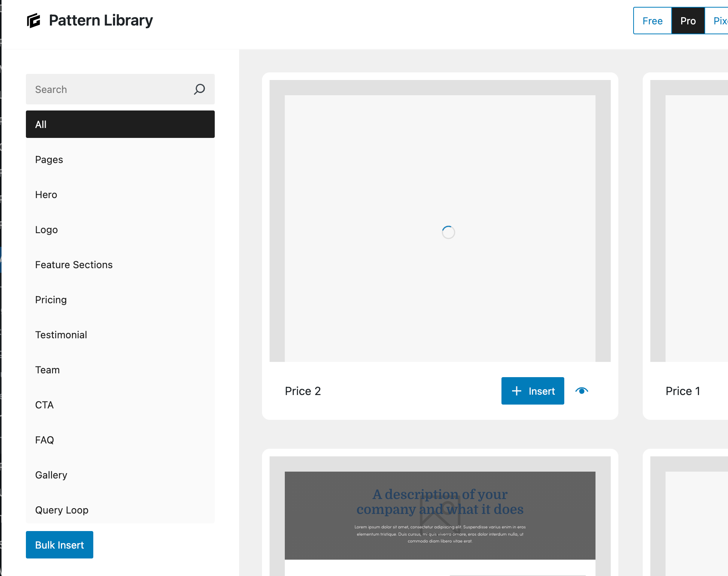Click the Price 1 pattern title
The width and height of the screenshot is (728, 576).
click(683, 391)
